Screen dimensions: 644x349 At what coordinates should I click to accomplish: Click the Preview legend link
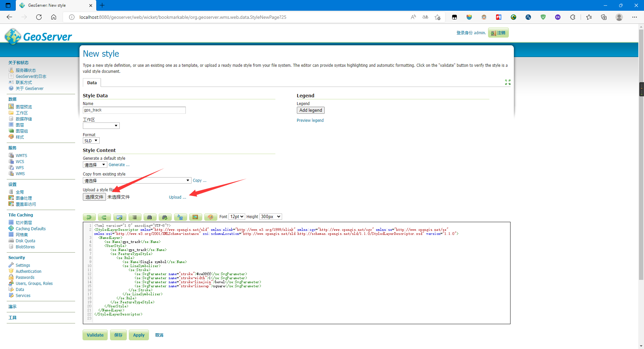310,120
